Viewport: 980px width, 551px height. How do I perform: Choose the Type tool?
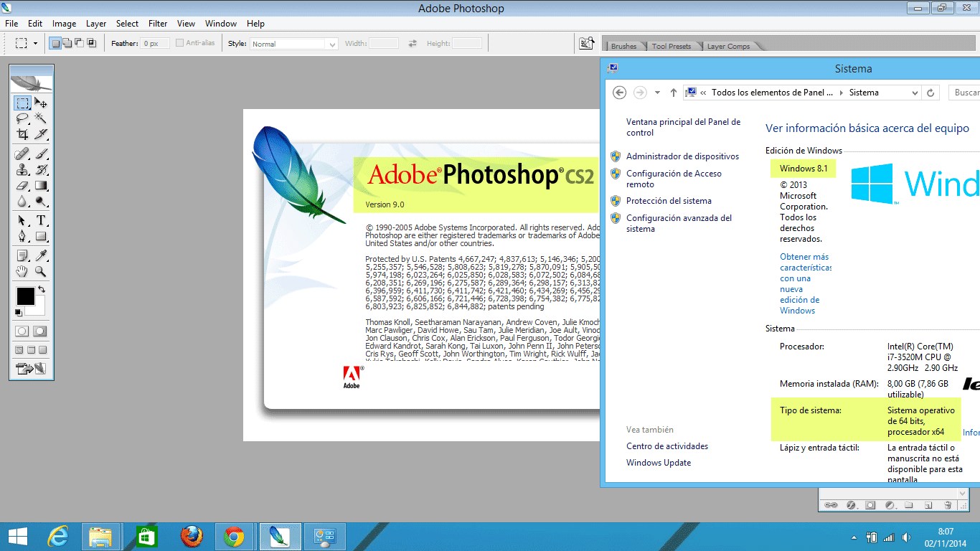pyautogui.click(x=40, y=220)
